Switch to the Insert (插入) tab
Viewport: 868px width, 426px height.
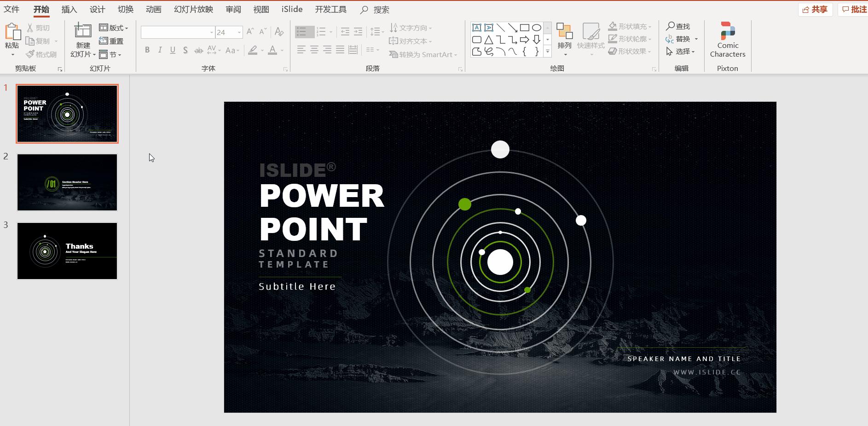[x=69, y=9]
